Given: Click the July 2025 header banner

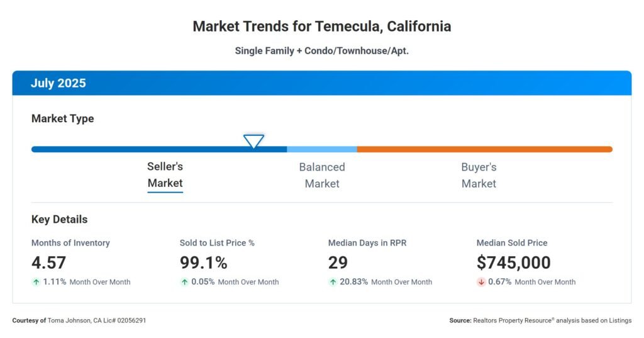Looking at the screenshot, I should coord(321,83).
